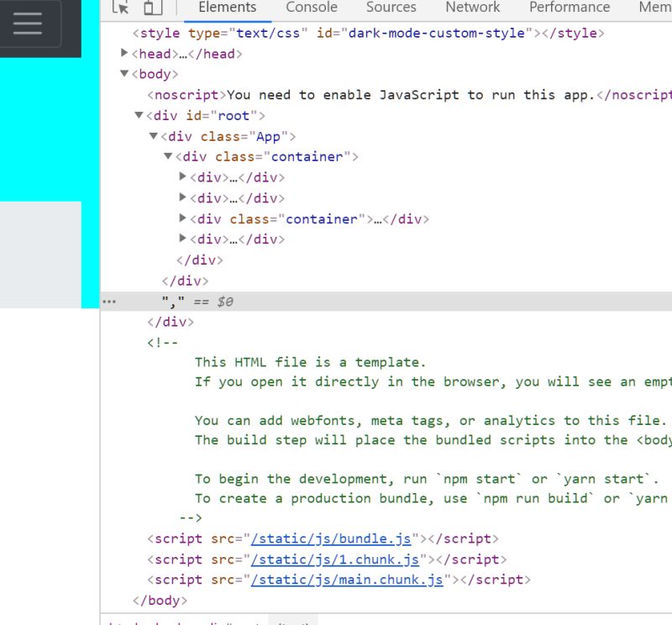
Task: Collapse the body element
Action: pyautogui.click(x=123, y=74)
